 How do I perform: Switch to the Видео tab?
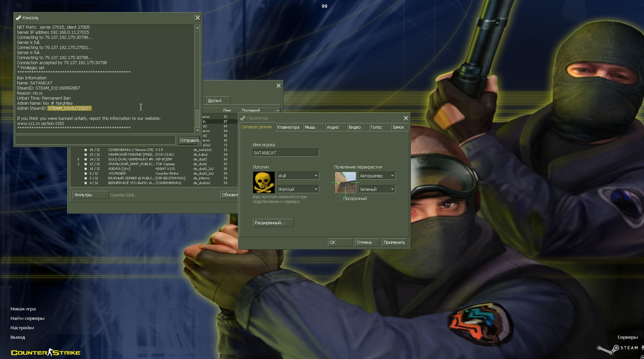[355, 127]
